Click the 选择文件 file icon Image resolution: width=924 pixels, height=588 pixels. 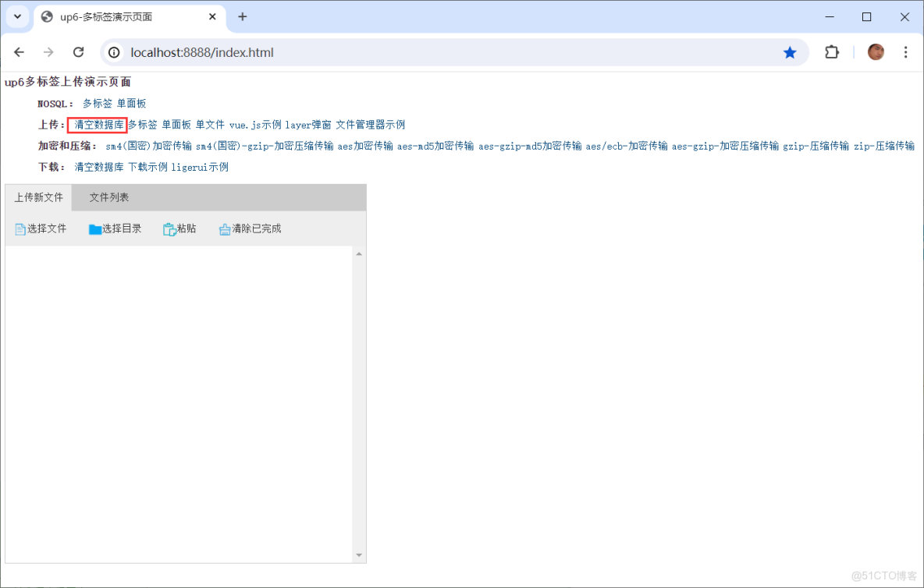point(19,228)
